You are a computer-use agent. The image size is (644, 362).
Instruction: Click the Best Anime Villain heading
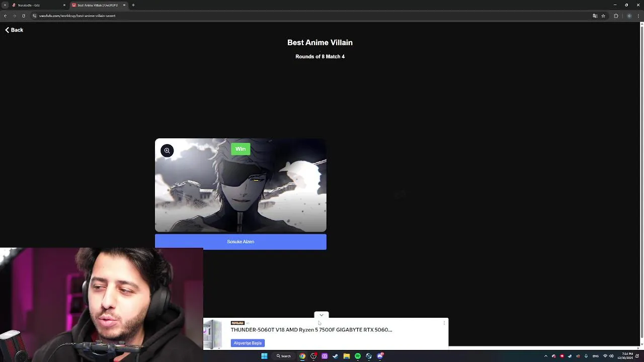(320, 43)
